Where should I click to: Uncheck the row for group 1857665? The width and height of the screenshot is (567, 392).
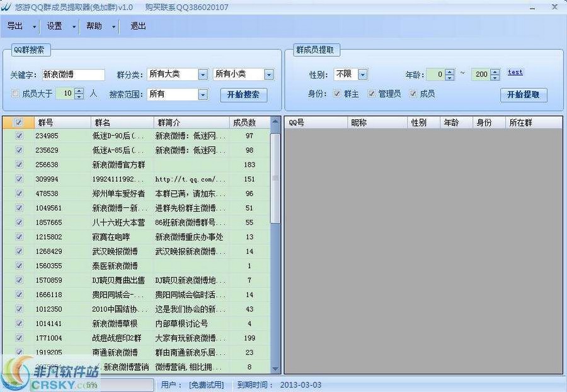[19, 222]
